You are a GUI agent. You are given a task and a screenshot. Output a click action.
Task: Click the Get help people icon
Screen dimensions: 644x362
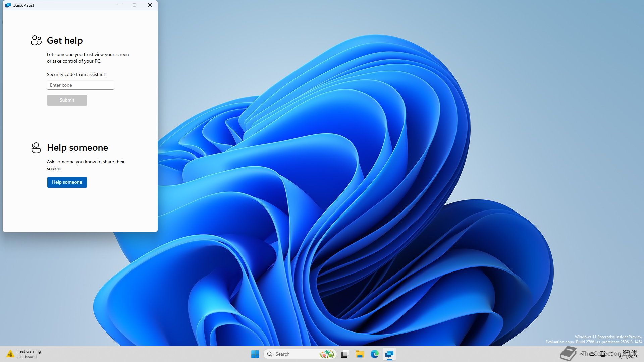(36, 40)
